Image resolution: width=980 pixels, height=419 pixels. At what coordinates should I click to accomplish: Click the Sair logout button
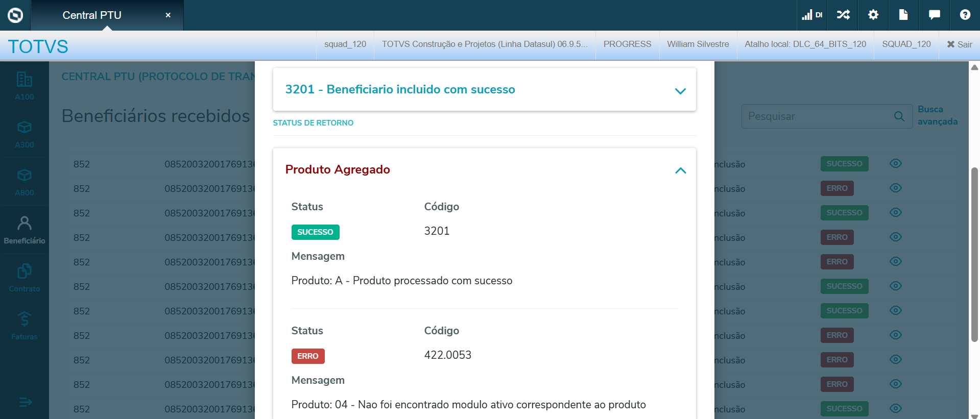pos(959,44)
